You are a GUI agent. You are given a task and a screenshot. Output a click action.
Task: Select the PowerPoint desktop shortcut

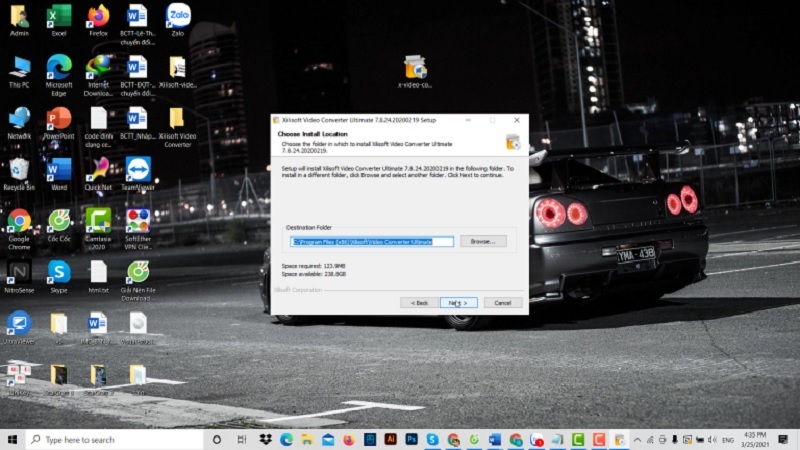tap(59, 119)
